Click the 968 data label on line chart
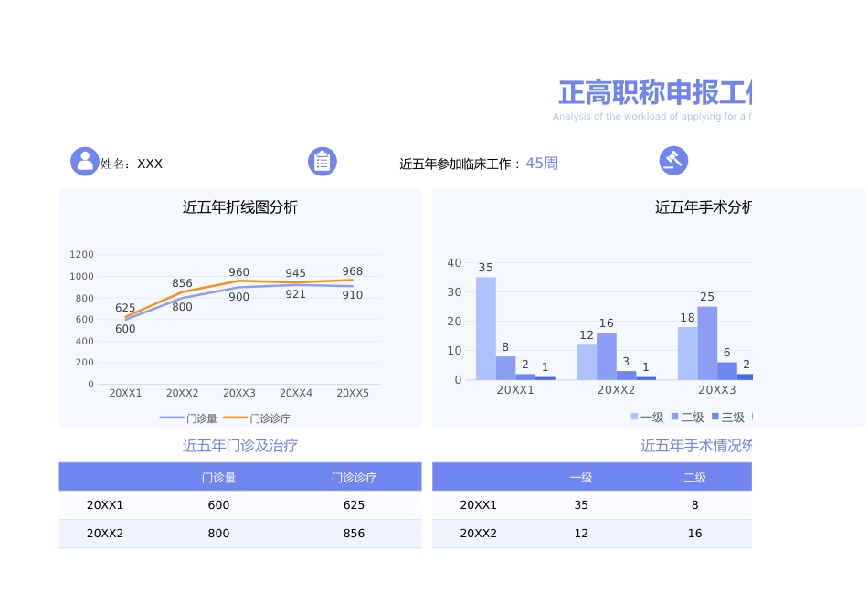Image resolution: width=868 pixels, height=614 pixels. pos(353,271)
